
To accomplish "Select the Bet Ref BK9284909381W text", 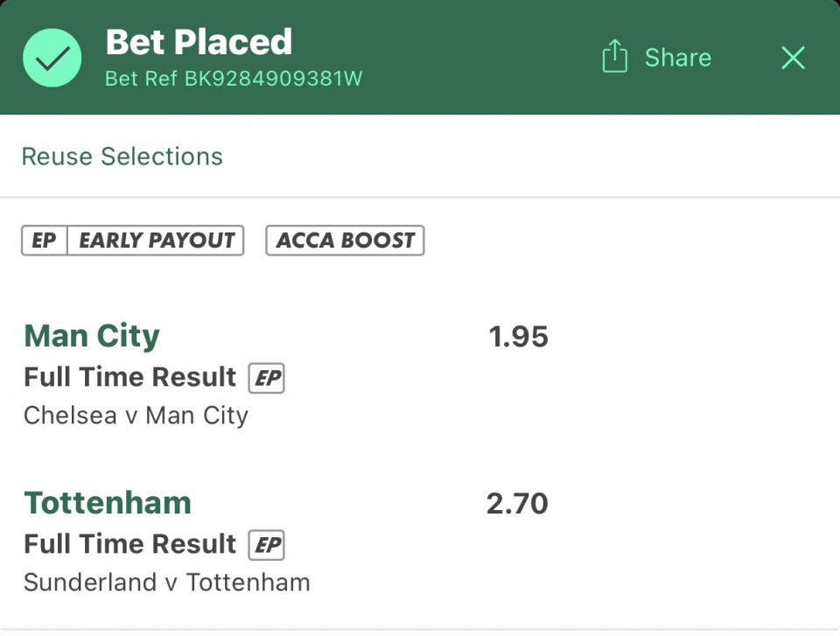I will [233, 79].
